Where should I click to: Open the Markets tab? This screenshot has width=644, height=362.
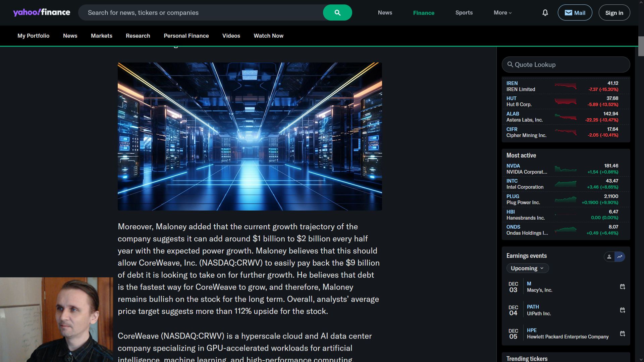tap(102, 36)
